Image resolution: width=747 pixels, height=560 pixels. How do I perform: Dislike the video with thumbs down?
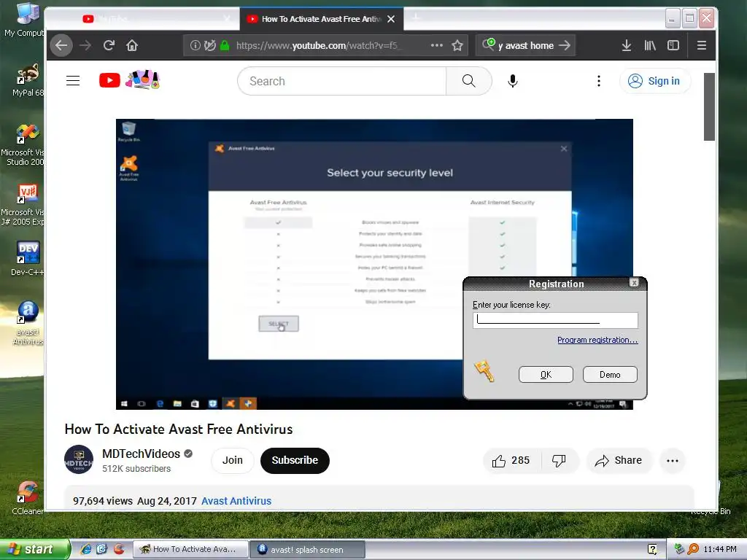point(560,461)
